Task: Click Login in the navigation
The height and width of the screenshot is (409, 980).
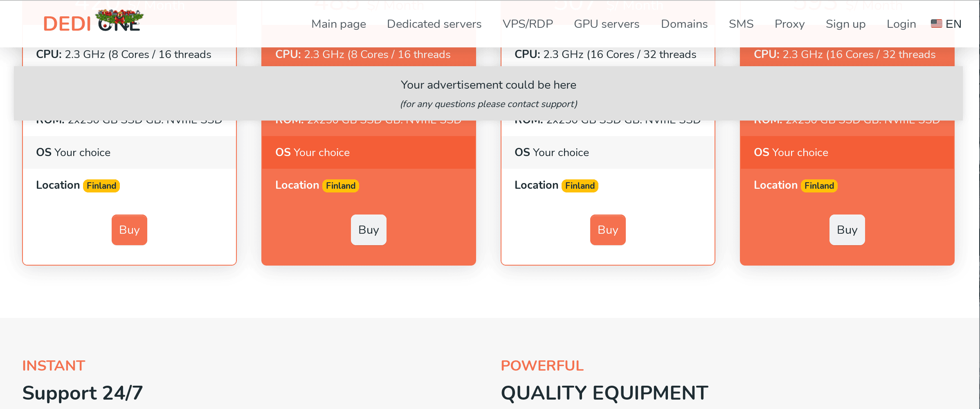Action: tap(901, 24)
